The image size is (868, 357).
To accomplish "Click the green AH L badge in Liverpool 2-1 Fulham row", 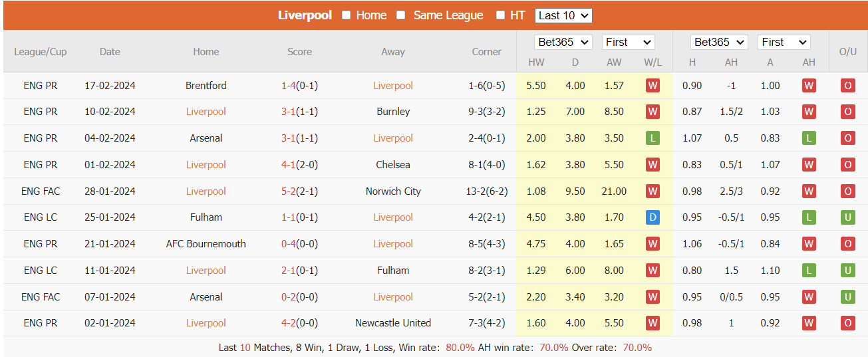I will pos(809,271).
